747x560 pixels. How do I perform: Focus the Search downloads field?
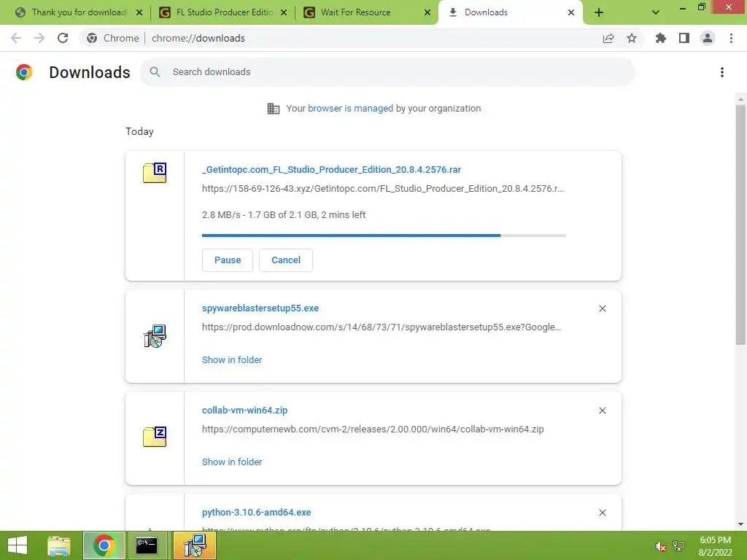click(x=387, y=72)
